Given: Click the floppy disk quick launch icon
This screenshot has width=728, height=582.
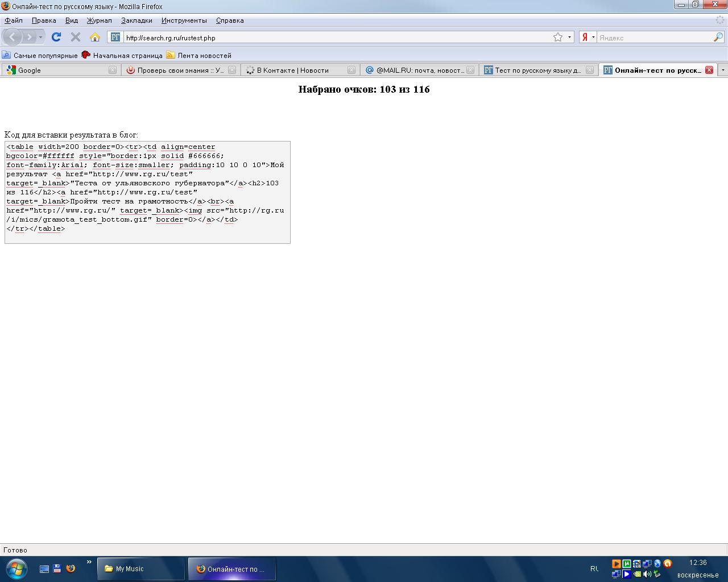Looking at the screenshot, I should (x=57, y=568).
